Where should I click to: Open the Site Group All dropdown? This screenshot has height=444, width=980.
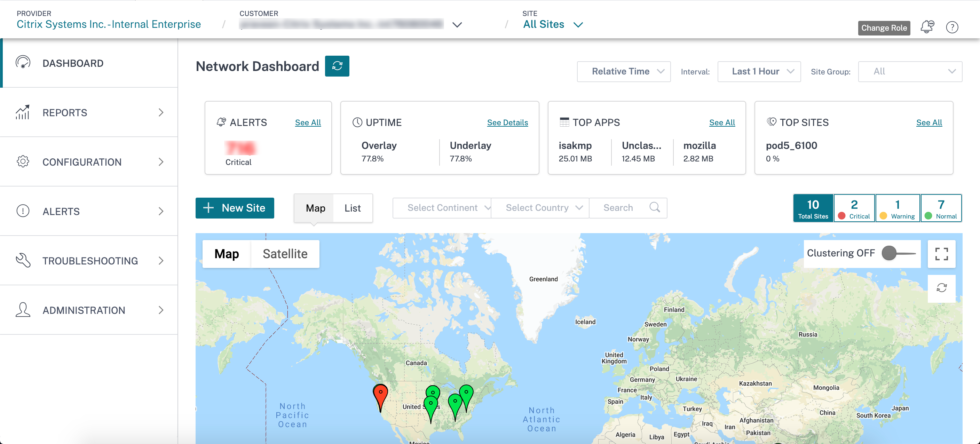tap(910, 72)
